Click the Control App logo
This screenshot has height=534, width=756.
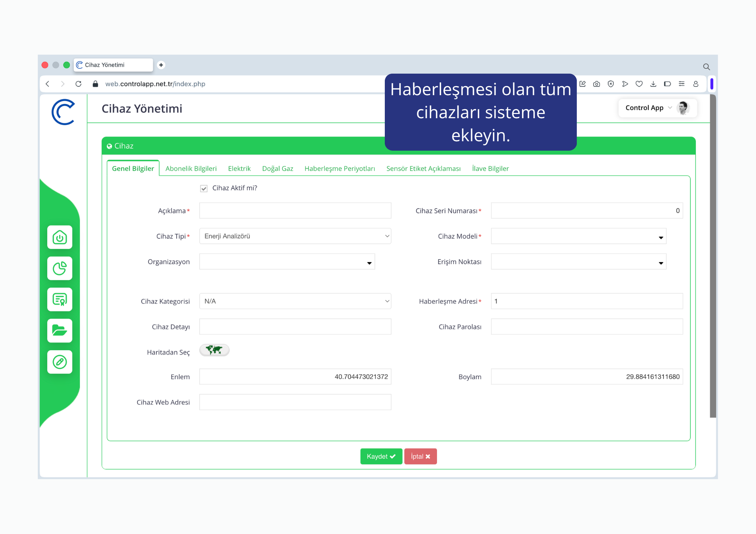click(63, 112)
